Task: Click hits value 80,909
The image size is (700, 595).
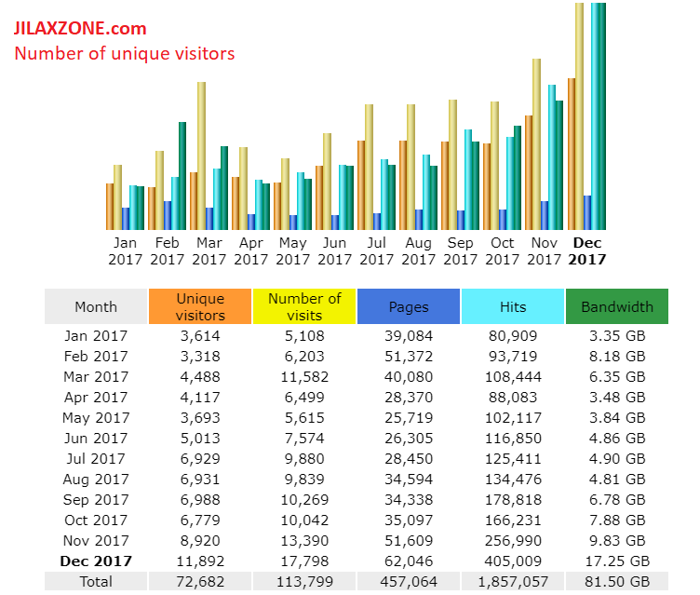Action: (x=513, y=336)
